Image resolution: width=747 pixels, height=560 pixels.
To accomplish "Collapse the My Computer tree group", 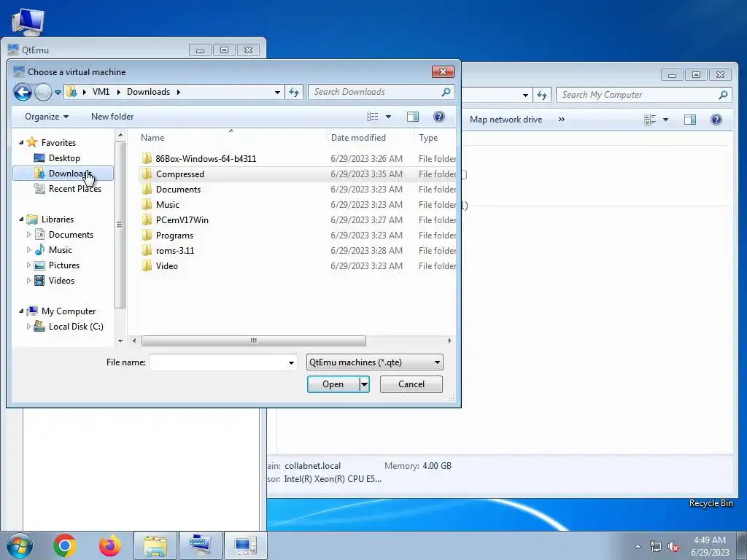I will (x=21, y=311).
